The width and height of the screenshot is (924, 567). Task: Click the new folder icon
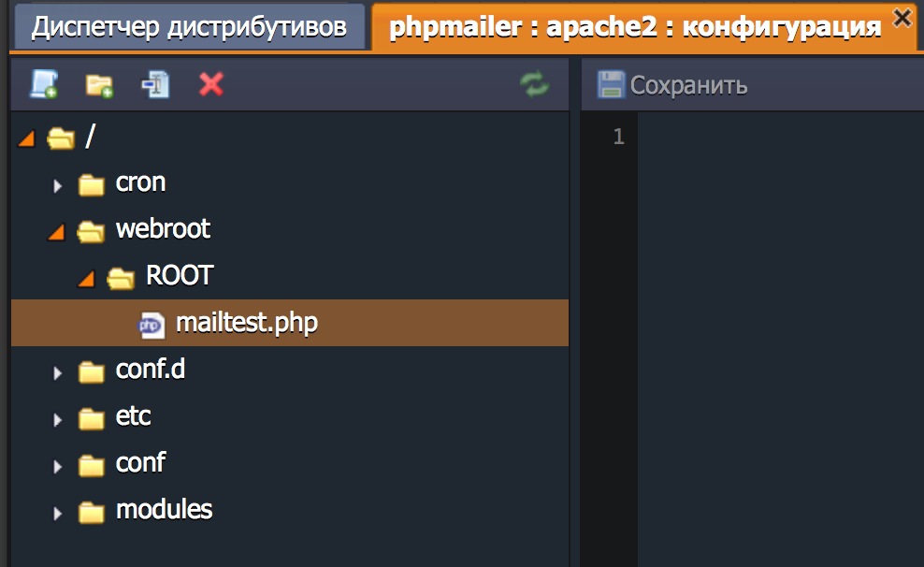point(99,85)
